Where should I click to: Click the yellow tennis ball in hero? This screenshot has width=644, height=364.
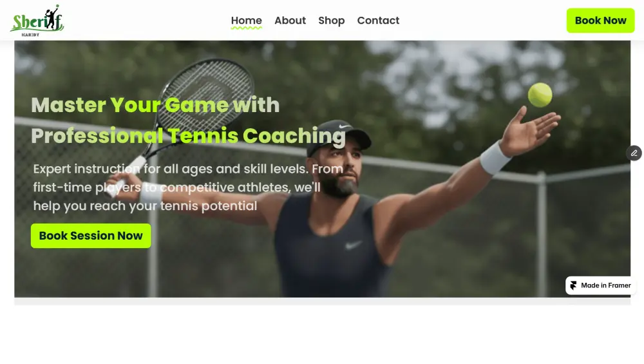(540, 95)
